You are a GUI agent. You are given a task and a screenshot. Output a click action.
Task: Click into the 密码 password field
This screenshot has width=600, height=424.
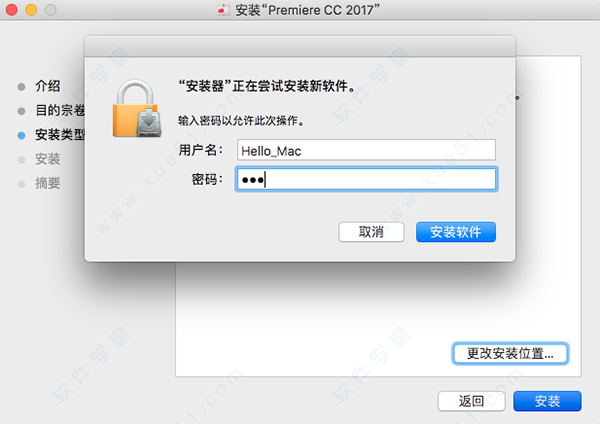tap(366, 179)
